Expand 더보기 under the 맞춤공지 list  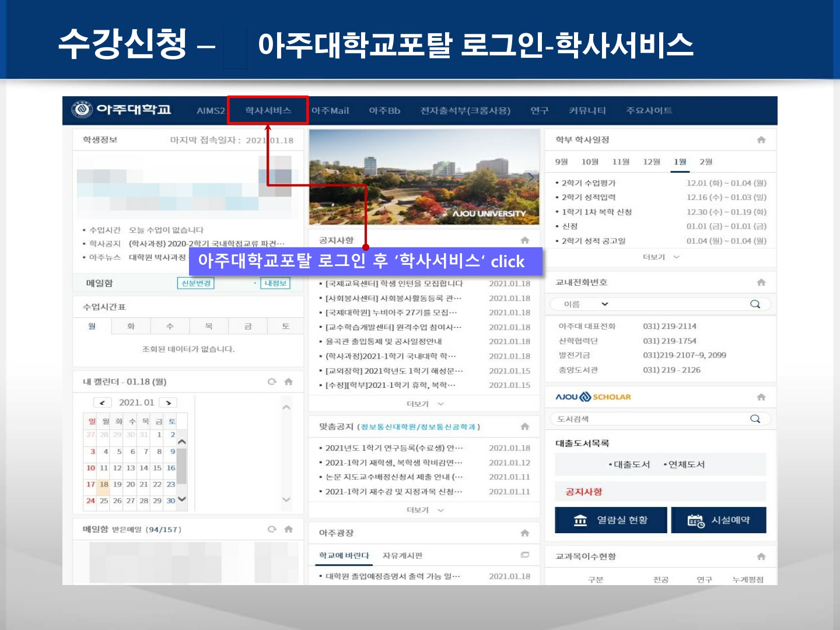click(x=424, y=510)
